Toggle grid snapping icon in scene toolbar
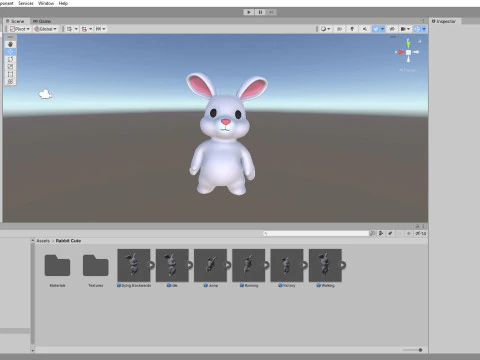 84,29
